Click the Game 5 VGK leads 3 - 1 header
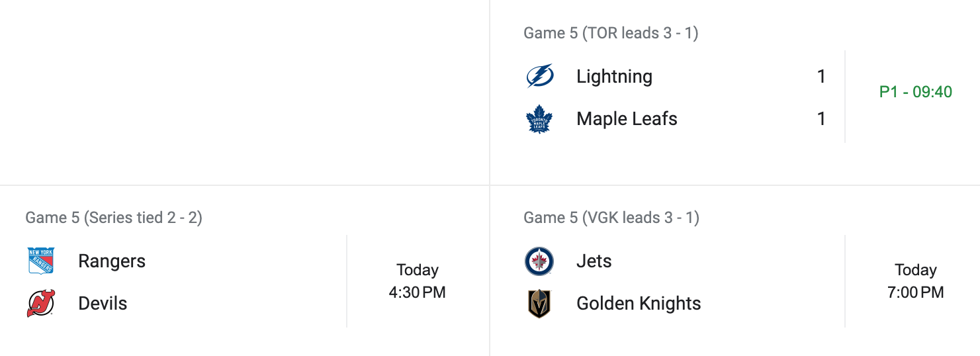The height and width of the screenshot is (356, 980). click(611, 218)
